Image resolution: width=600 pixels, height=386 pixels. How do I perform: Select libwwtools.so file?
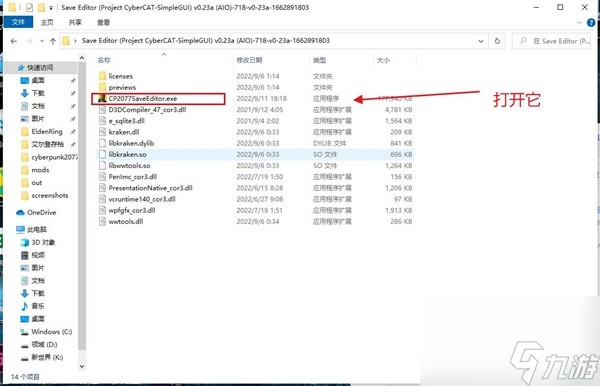129,165
